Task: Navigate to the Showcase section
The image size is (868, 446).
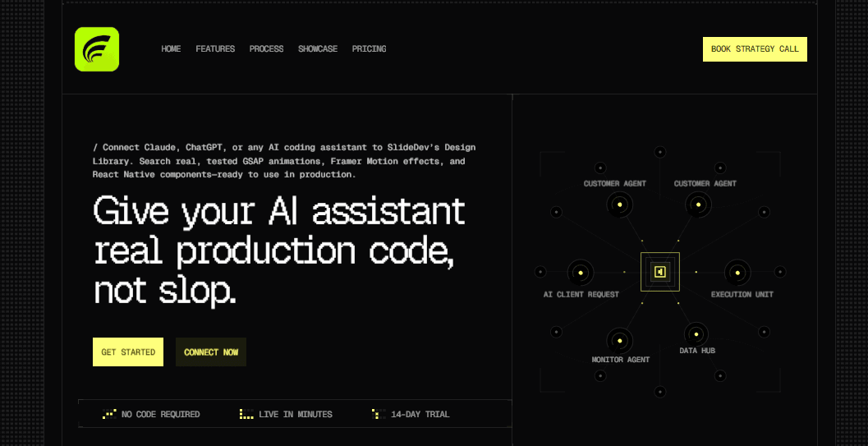Action: tap(318, 48)
